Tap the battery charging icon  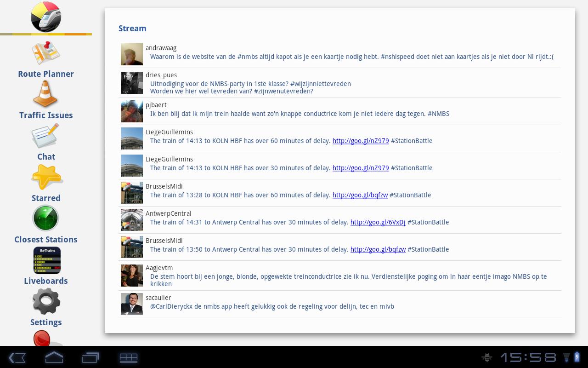(577, 357)
